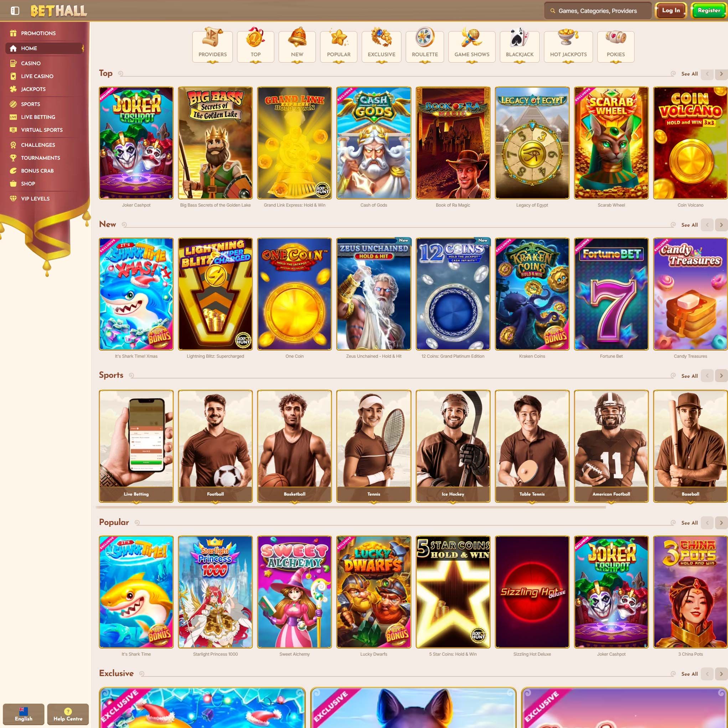The width and height of the screenshot is (728, 728).
Task: Open Promotions gift icon in sidebar
Action: tap(13, 33)
